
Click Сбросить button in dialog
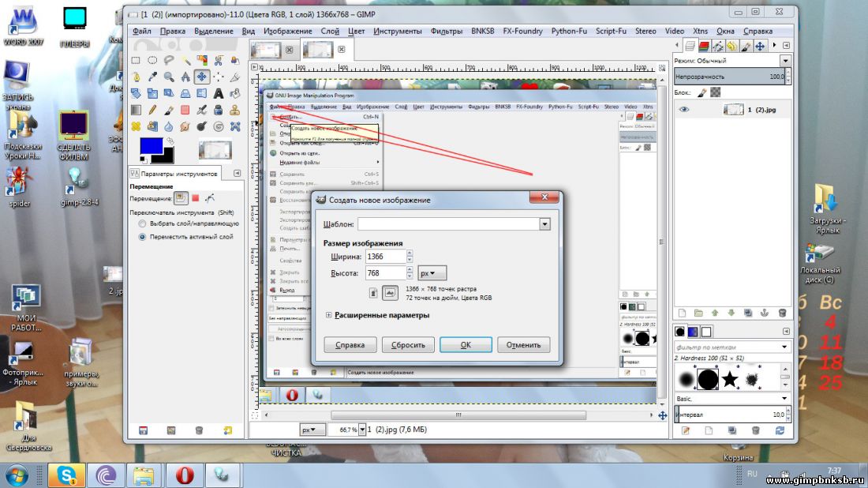tap(408, 344)
